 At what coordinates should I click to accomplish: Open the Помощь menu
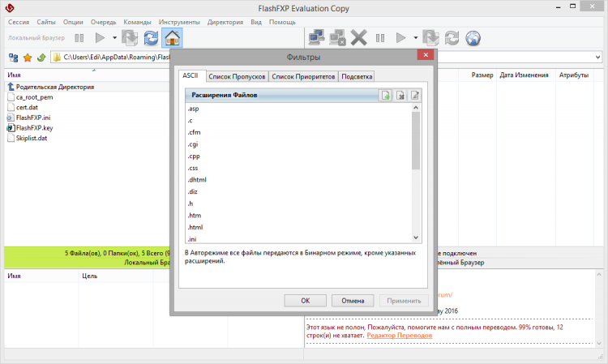(282, 22)
